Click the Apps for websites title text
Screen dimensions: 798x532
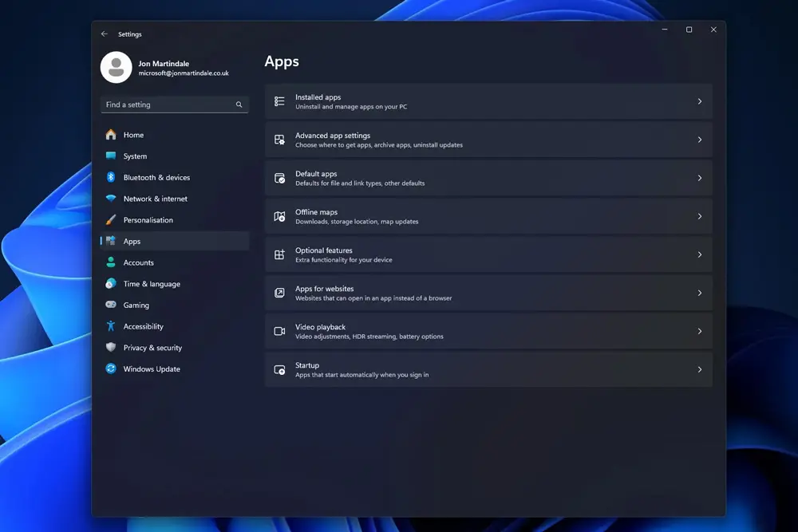point(324,289)
